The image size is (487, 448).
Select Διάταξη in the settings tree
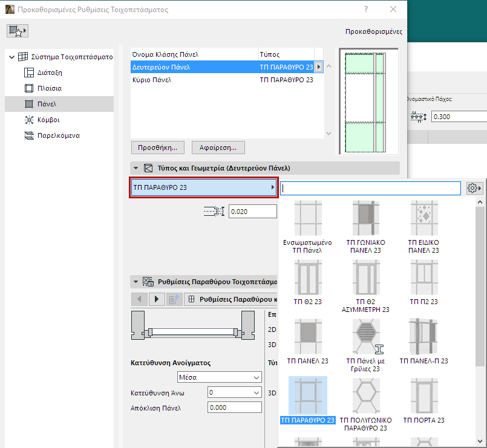(50, 73)
